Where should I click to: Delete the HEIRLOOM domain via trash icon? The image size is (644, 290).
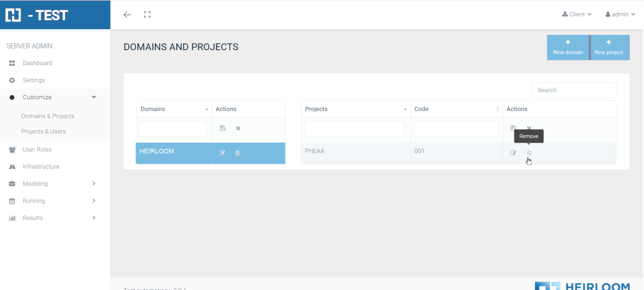[238, 153]
